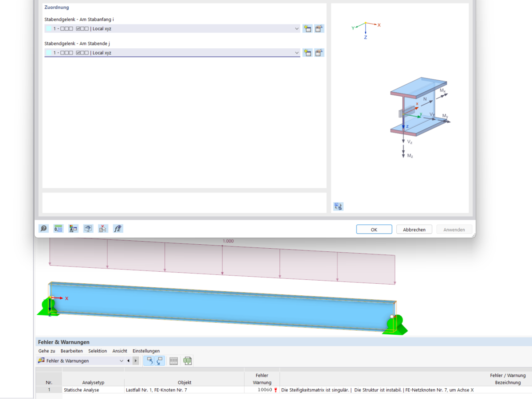
Task: Export errors to Excel via the Excel icon
Action: 187,360
